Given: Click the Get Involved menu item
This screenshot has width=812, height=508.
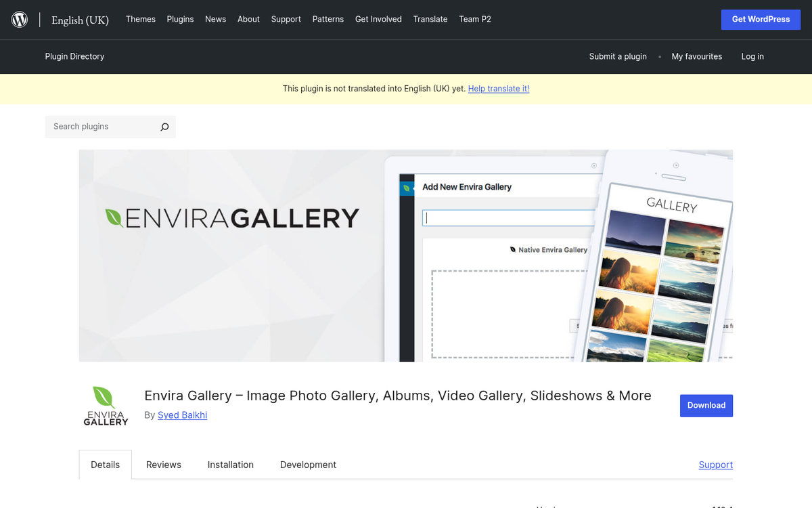Looking at the screenshot, I should pyautogui.click(x=378, y=19).
